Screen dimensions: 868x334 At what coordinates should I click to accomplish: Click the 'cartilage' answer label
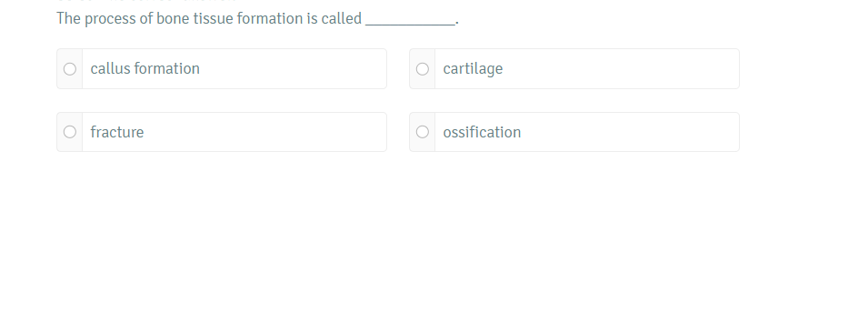click(473, 69)
